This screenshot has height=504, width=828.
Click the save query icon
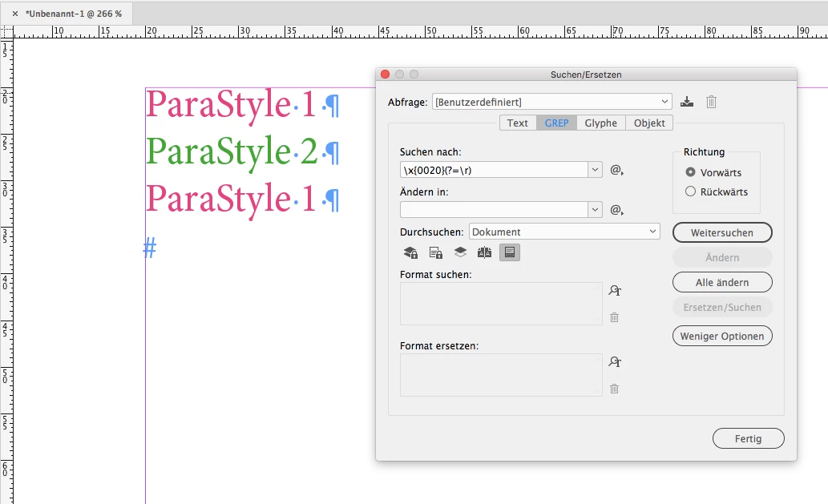pyautogui.click(x=686, y=102)
